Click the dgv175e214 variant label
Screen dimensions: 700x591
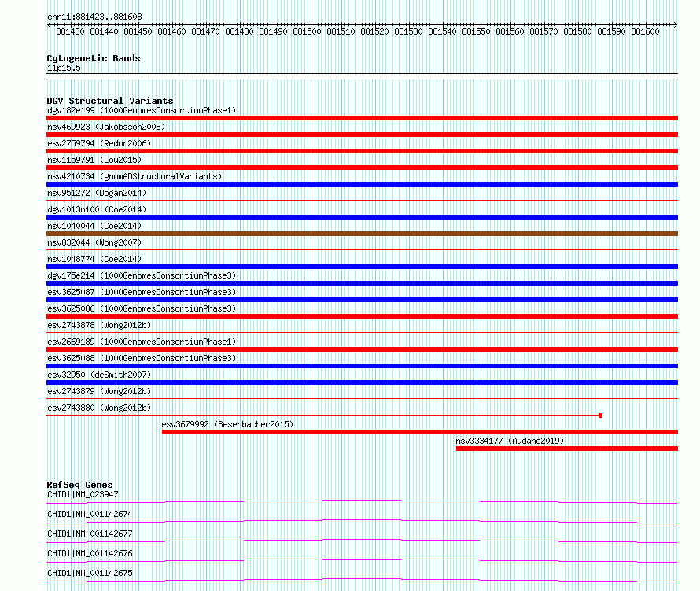pos(142,275)
